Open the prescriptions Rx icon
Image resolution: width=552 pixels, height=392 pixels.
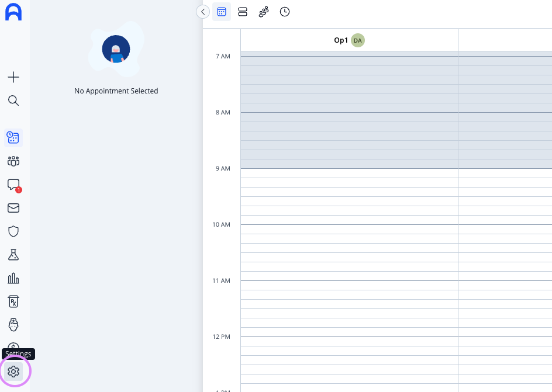click(13, 301)
